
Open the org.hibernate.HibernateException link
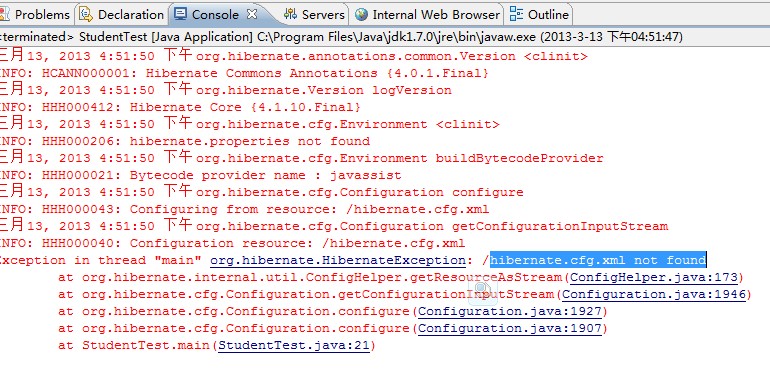(x=337, y=261)
